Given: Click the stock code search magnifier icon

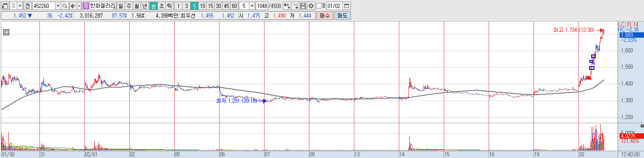Looking at the screenshot, I should click(x=65, y=6).
